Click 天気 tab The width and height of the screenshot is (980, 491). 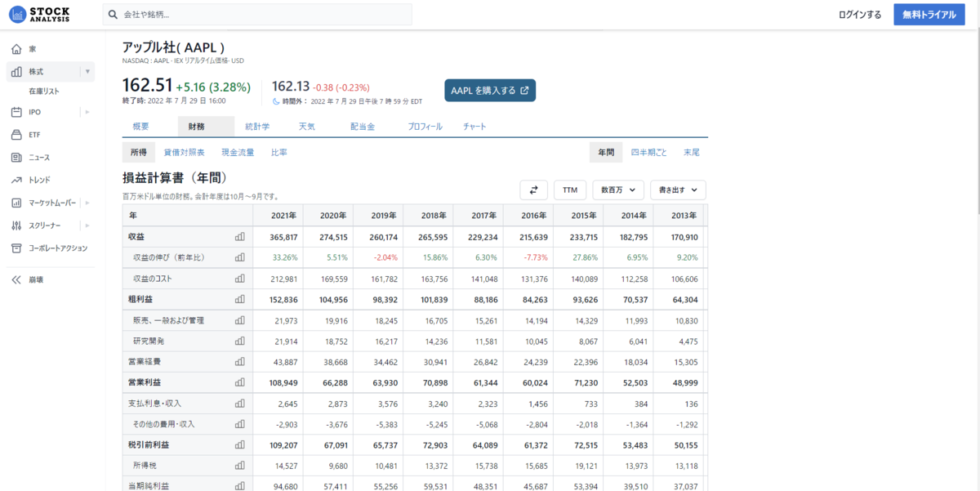tap(307, 127)
